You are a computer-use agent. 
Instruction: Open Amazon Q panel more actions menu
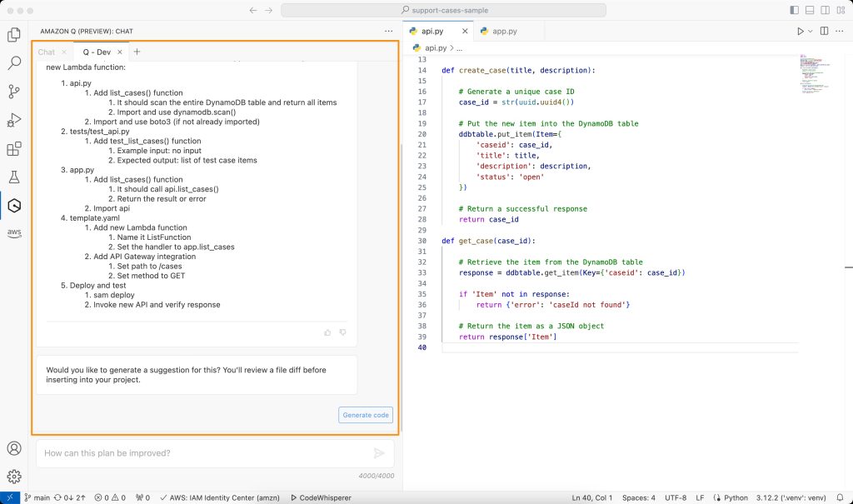(x=388, y=31)
